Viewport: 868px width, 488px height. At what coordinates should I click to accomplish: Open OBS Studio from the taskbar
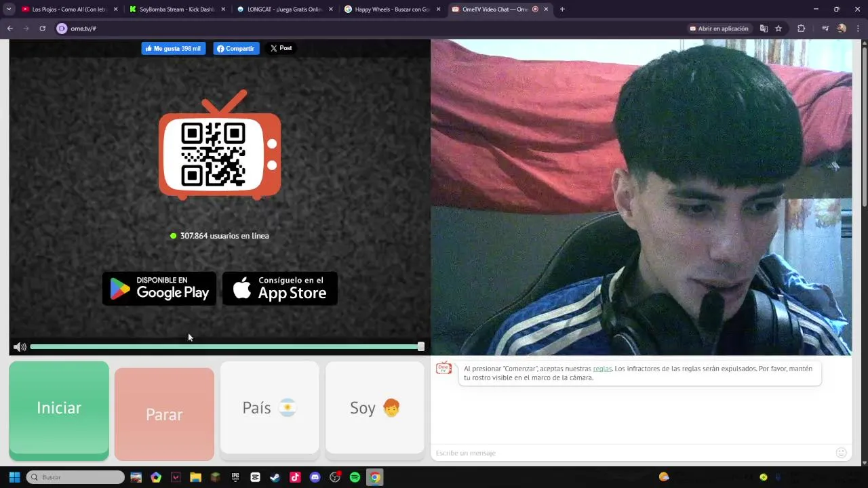pos(334,477)
